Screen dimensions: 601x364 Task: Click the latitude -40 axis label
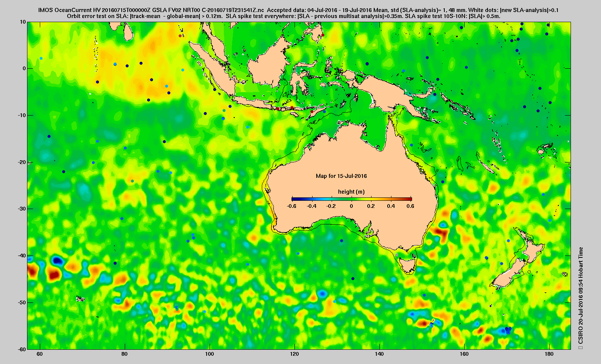coord(22,256)
